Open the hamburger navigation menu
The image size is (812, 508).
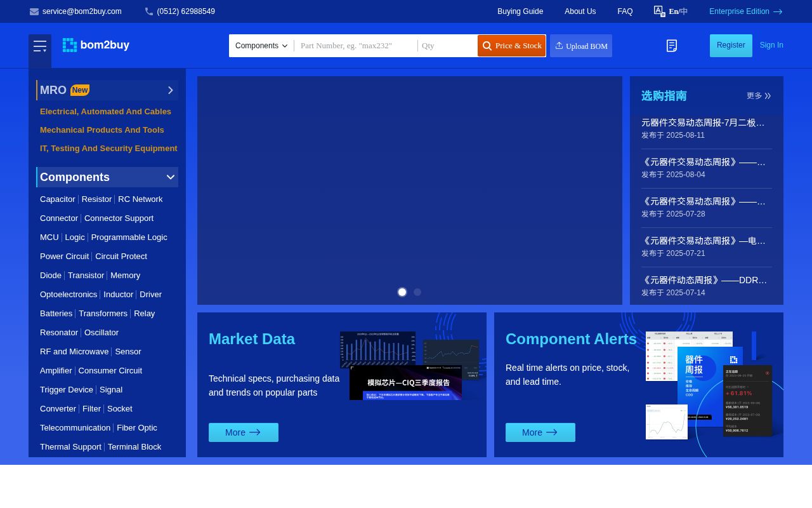point(40,46)
